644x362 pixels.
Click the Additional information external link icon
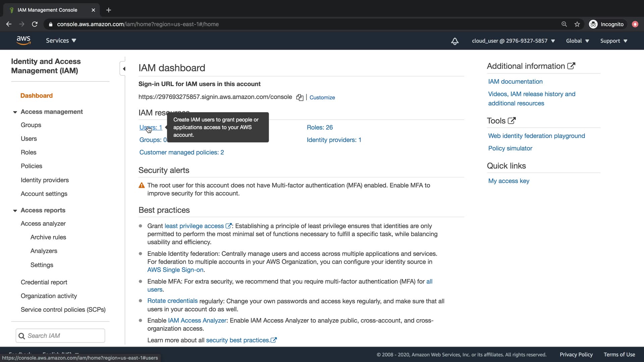pos(571,66)
